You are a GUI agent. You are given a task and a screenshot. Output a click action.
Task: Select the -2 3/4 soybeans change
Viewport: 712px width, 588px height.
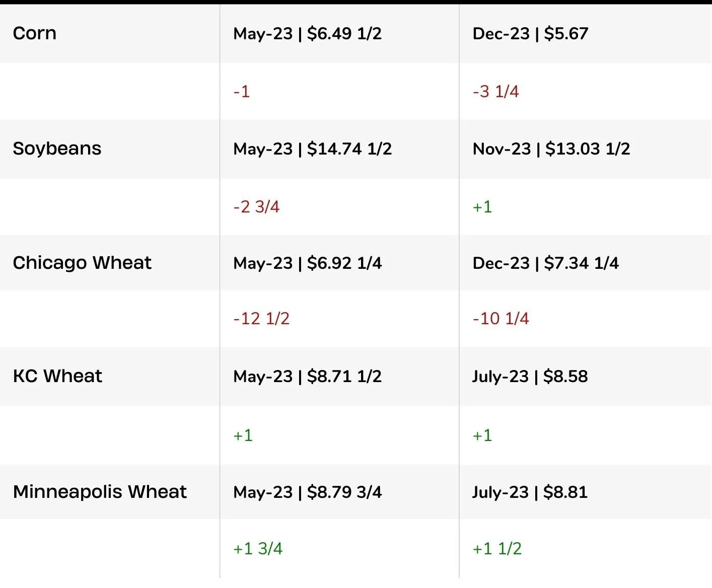tap(256, 206)
